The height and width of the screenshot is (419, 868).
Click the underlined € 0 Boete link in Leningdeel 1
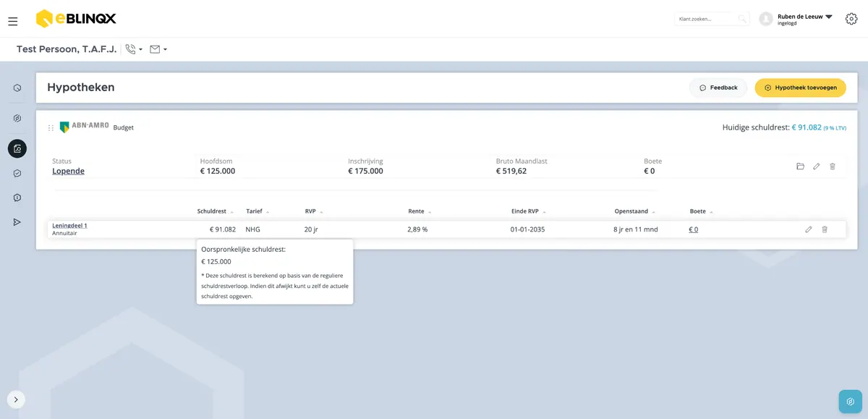coord(693,229)
